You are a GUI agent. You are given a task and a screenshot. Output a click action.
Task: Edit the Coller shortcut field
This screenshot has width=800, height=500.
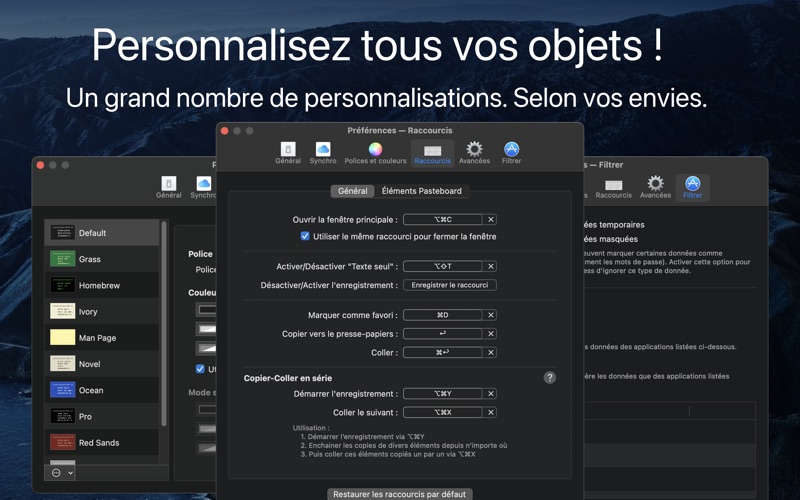pyautogui.click(x=443, y=353)
